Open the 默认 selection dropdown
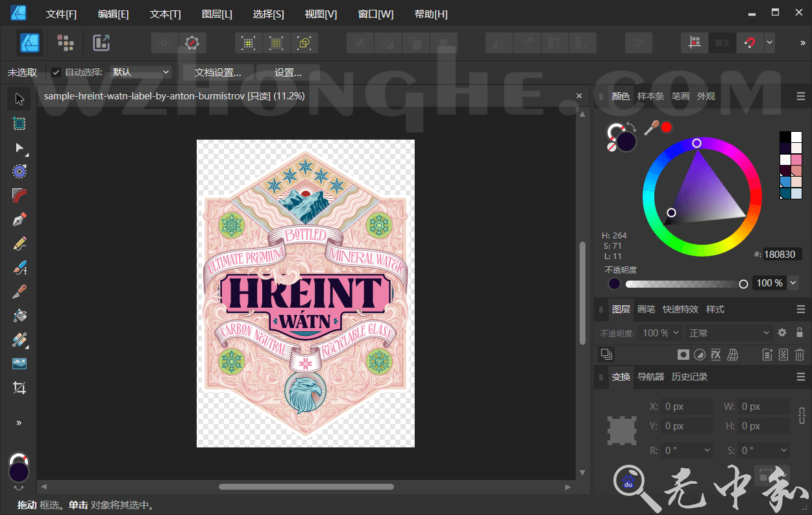The width and height of the screenshot is (812, 515). [x=140, y=72]
